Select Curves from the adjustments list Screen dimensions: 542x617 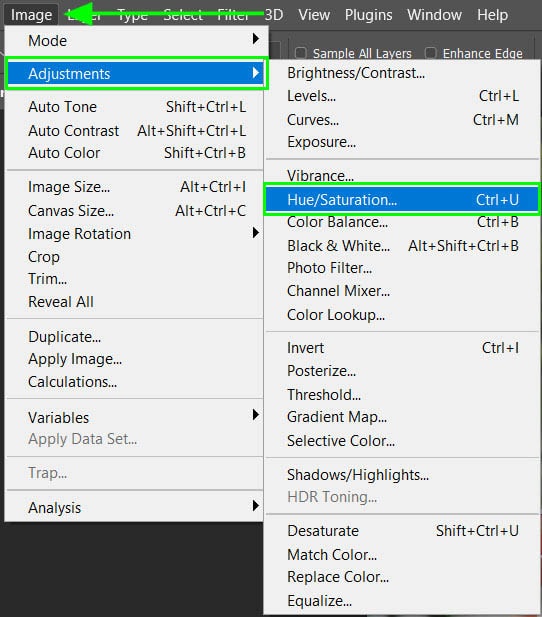pyautogui.click(x=402, y=120)
